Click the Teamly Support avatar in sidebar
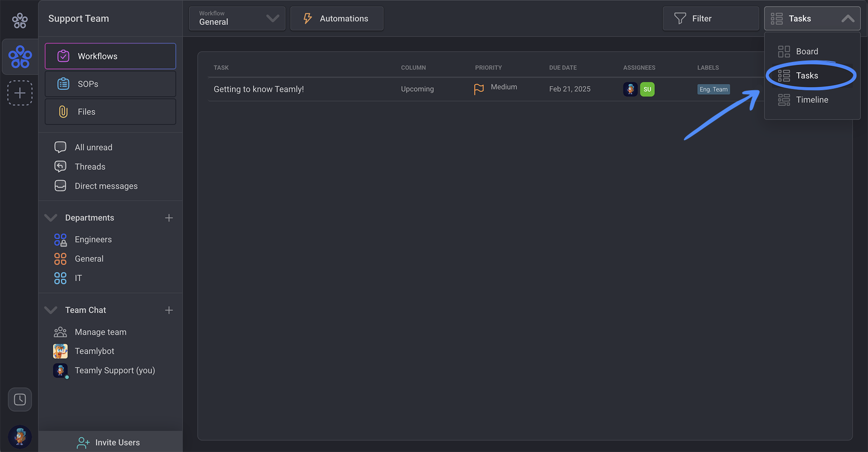This screenshot has width=868, height=452. (x=60, y=370)
